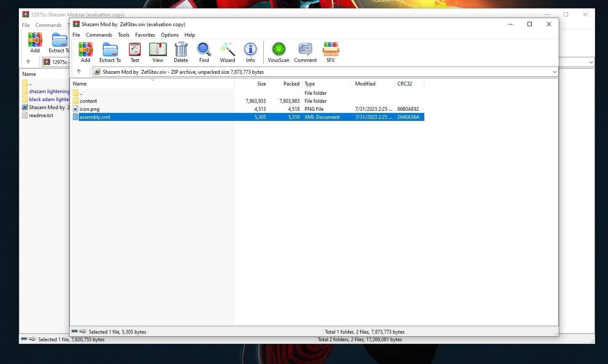Navigate up one folder level
This screenshot has width=608, height=364.
click(80, 72)
